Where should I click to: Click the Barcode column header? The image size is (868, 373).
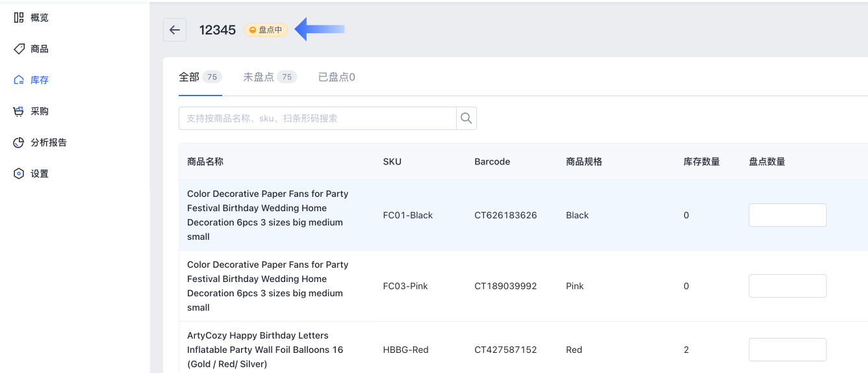[x=492, y=161]
